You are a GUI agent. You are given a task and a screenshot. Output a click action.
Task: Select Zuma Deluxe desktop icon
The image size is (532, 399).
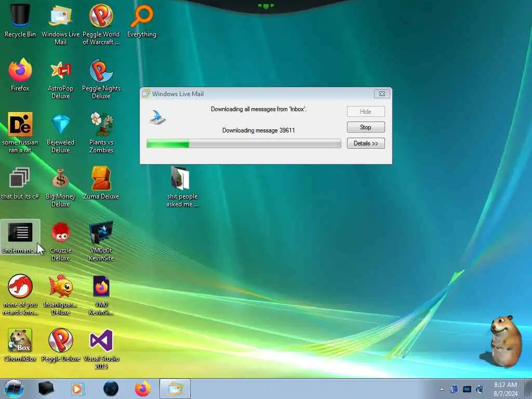click(x=101, y=183)
